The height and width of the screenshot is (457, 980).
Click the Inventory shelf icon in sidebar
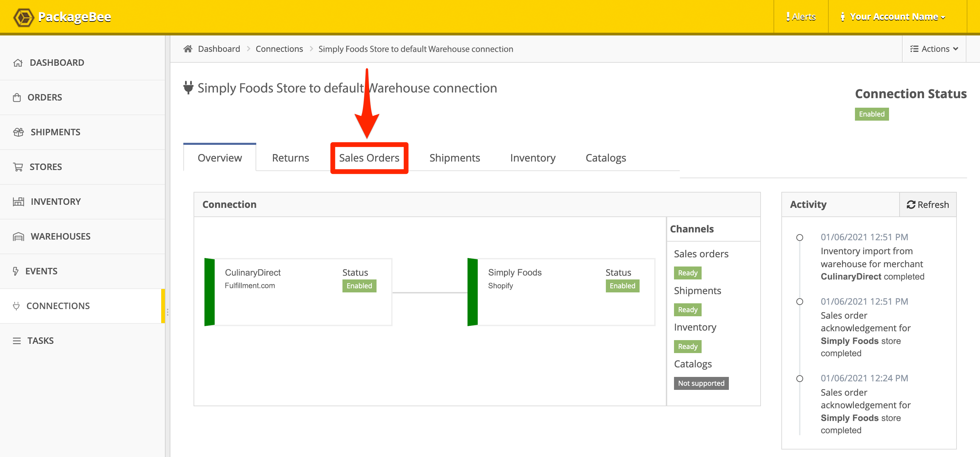point(18,202)
